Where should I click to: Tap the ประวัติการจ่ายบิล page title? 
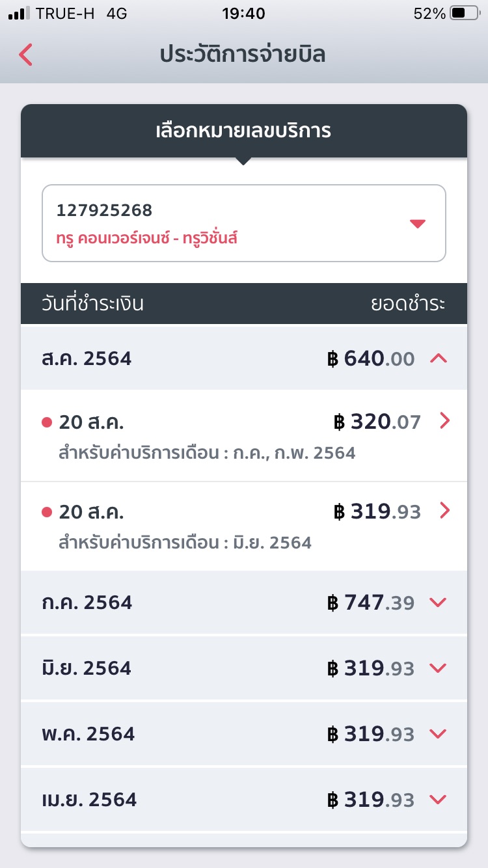coord(243,55)
